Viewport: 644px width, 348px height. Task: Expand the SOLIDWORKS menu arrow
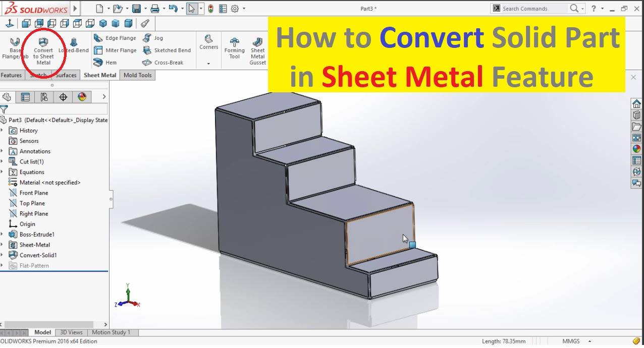coord(75,9)
